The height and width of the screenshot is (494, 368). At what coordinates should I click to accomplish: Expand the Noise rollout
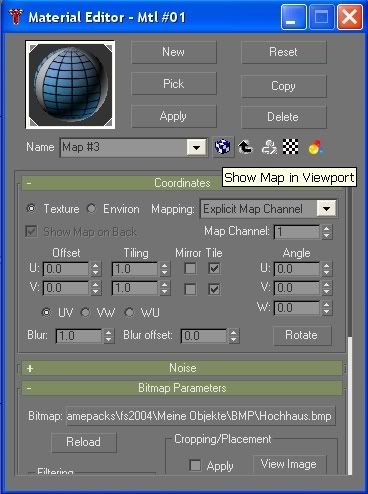[x=182, y=368]
